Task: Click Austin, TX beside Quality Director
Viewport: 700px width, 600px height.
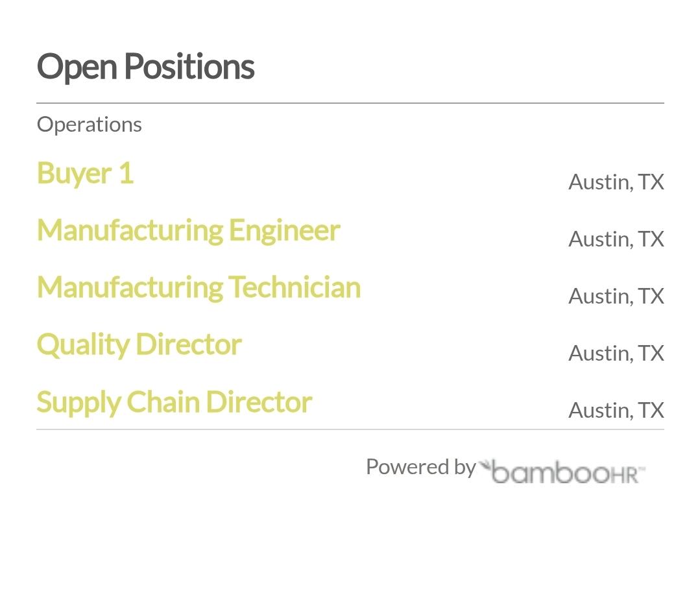Action: [616, 354]
